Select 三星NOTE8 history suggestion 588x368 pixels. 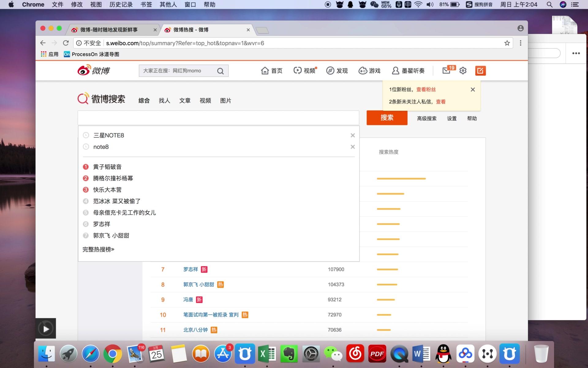[109, 135]
